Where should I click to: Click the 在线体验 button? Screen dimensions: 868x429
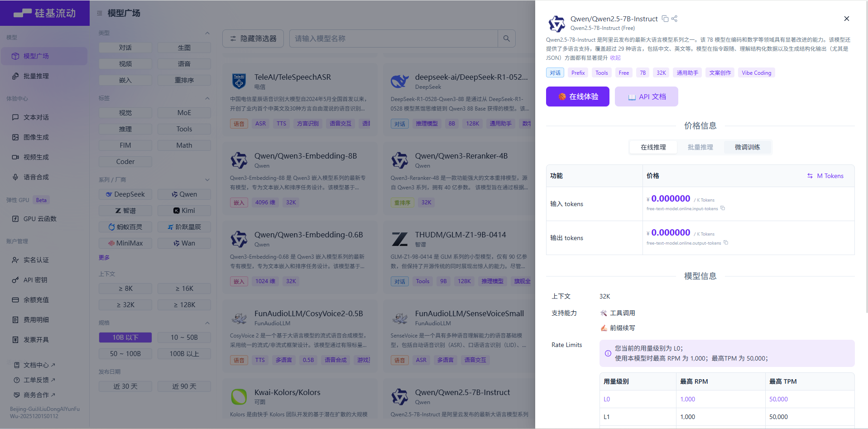(578, 96)
